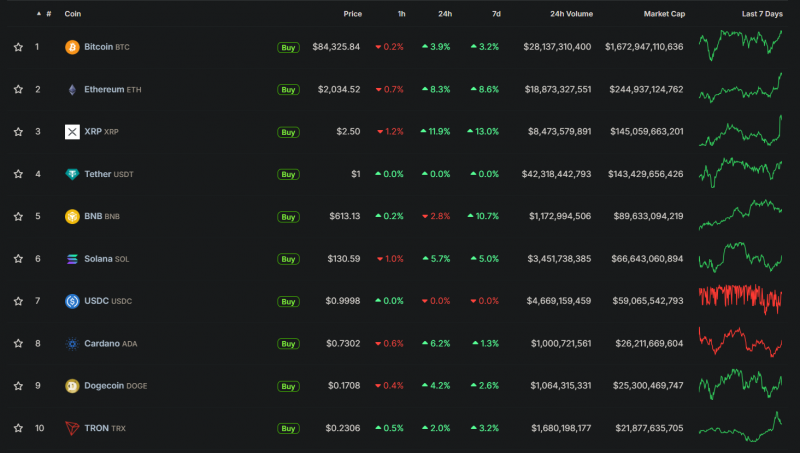Click XRP 7d change 13.0%
Image resolution: width=800 pixels, height=453 pixels.
483,132
